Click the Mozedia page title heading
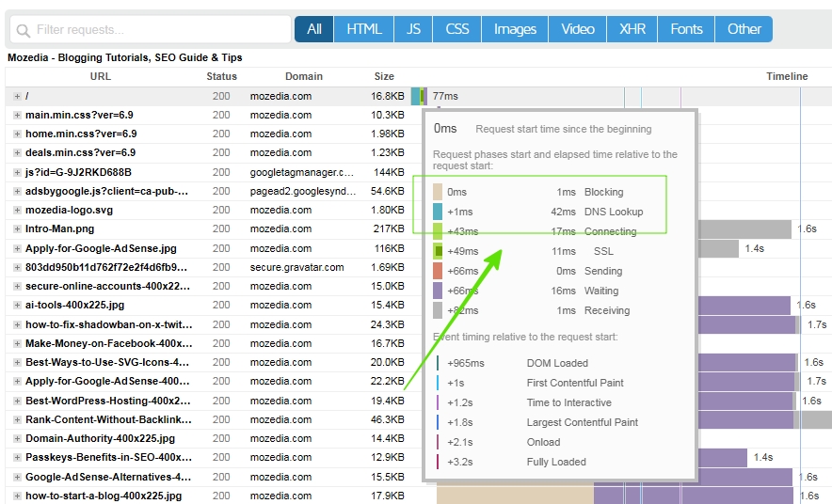This screenshot has width=832, height=504. [x=124, y=57]
